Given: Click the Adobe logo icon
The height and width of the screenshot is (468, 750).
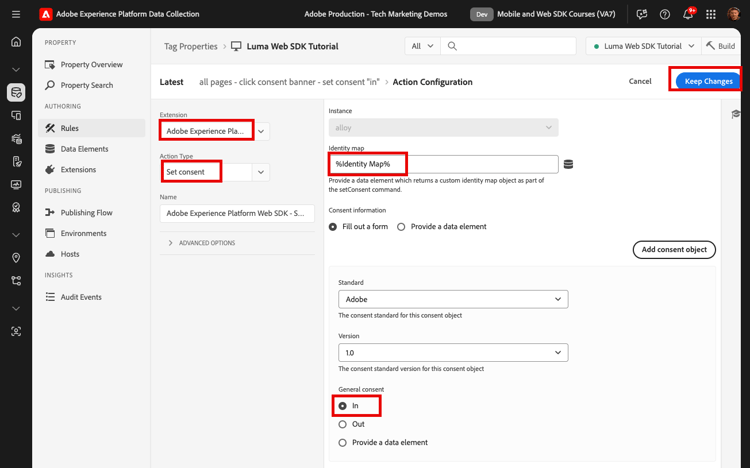Looking at the screenshot, I should tap(46, 14).
